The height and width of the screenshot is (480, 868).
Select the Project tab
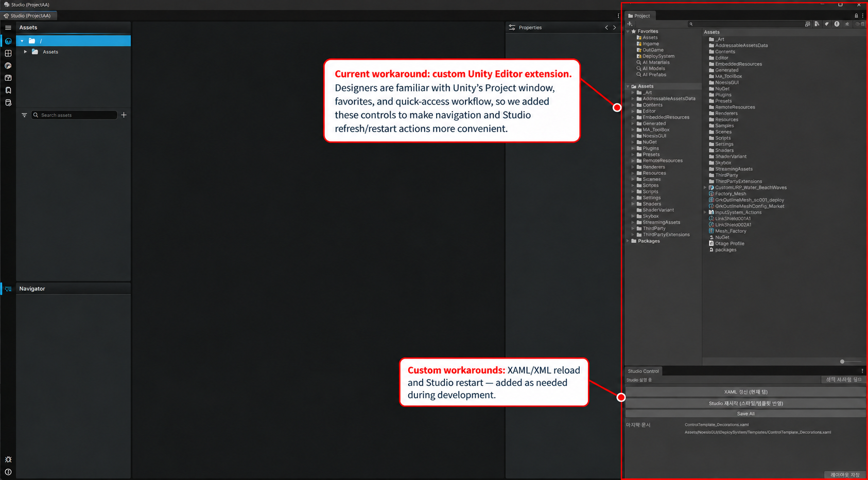639,16
